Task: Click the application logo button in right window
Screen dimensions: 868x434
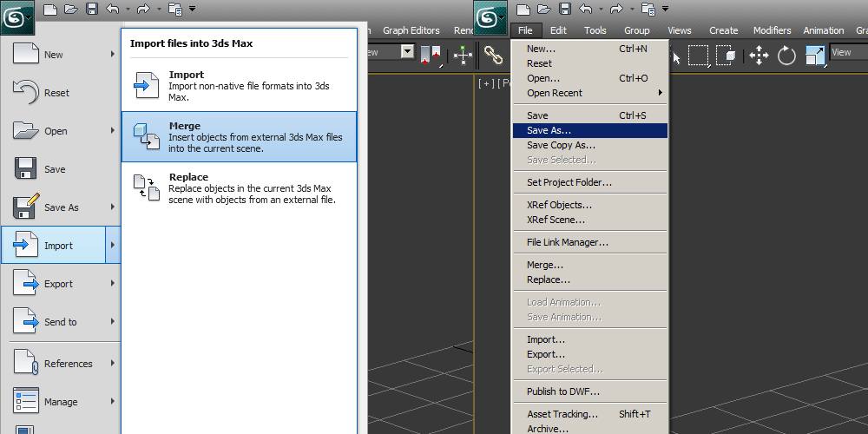Action: tap(490, 17)
